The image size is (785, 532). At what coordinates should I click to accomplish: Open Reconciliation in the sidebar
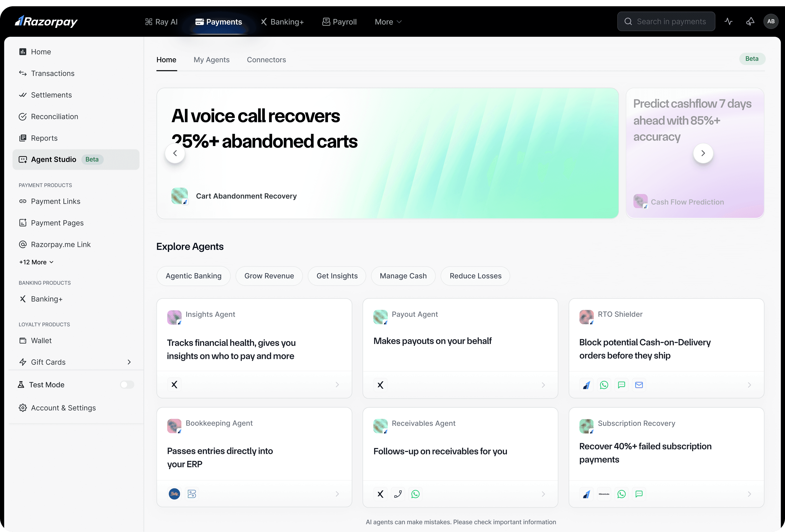pos(54,116)
